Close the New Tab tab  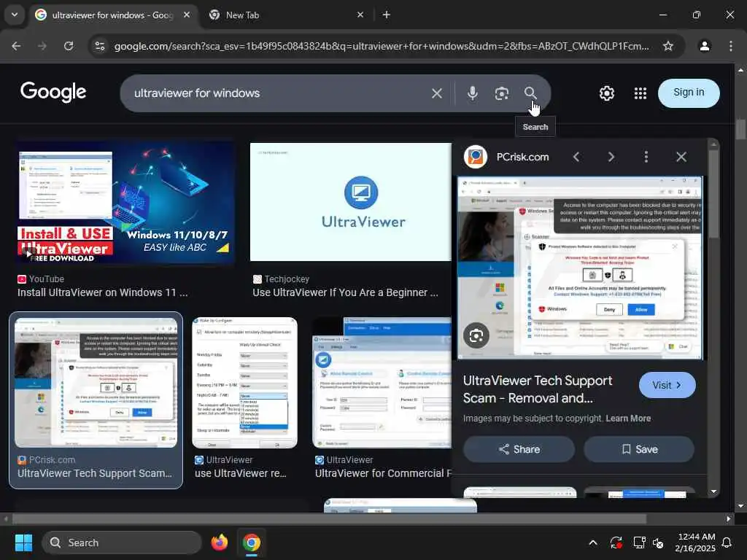pyautogui.click(x=360, y=15)
